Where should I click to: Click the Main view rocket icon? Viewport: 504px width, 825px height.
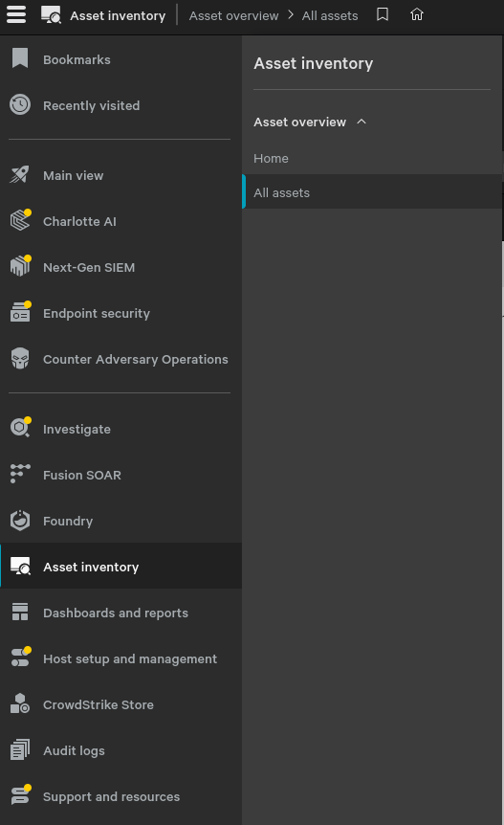click(20, 175)
